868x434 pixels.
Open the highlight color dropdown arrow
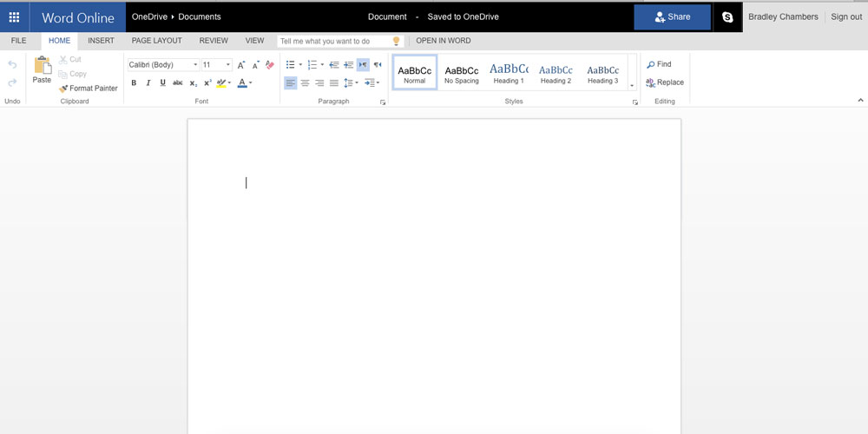pos(229,82)
